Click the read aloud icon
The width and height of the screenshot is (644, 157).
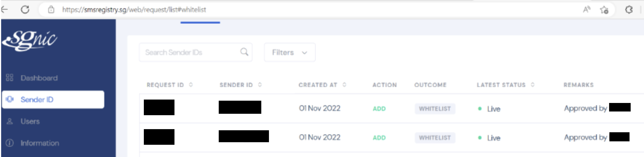[586, 10]
